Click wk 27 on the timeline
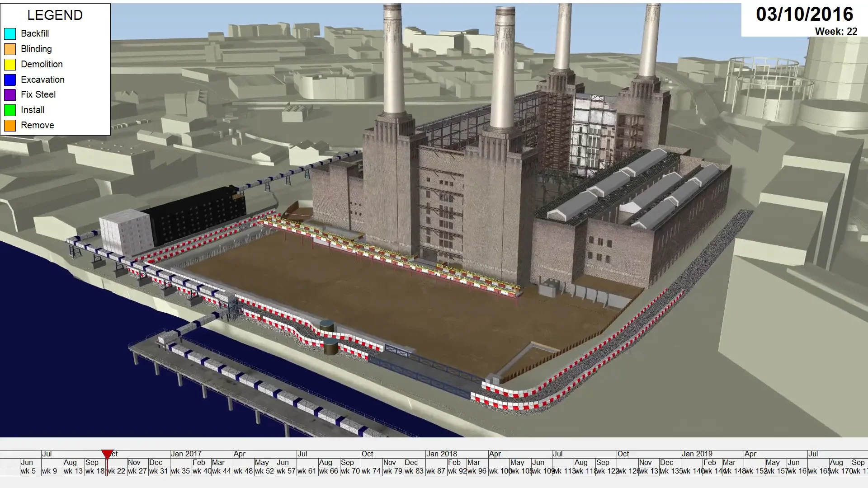The height and width of the screenshot is (488, 868). (x=137, y=471)
